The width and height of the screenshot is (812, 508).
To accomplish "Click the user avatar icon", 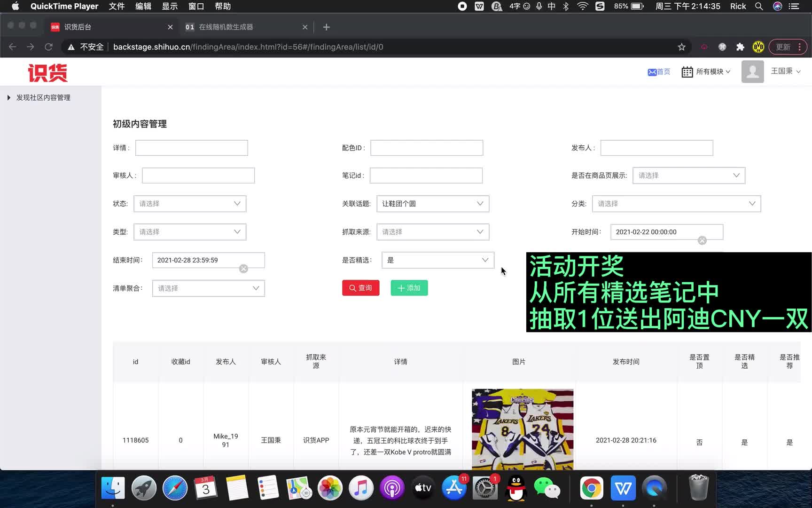I will (752, 71).
